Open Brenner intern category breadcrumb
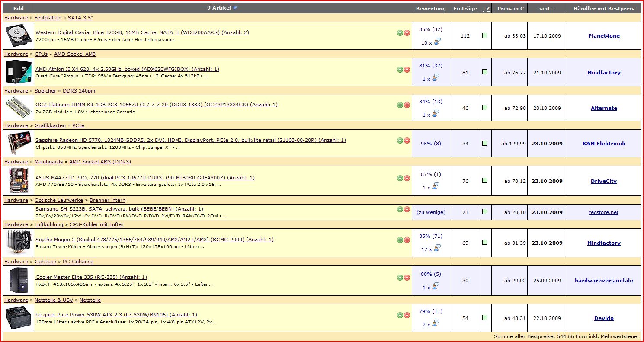The image size is (644, 342). click(107, 200)
